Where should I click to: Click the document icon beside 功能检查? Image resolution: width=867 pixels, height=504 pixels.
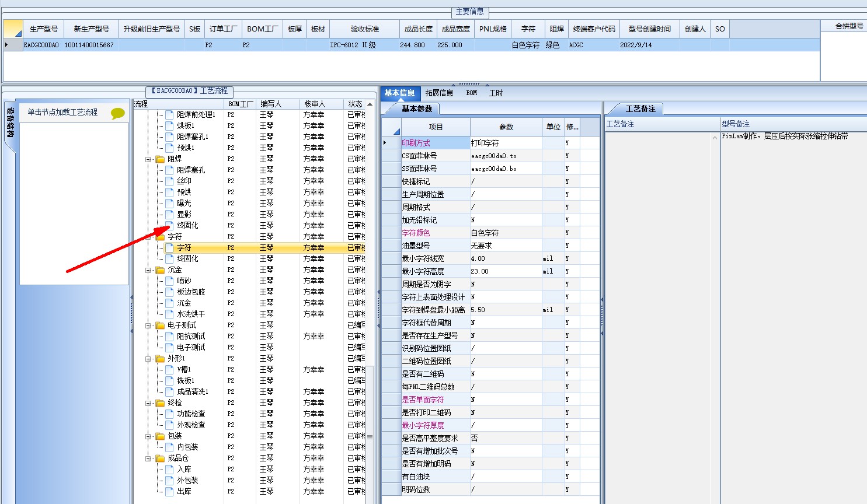click(x=169, y=414)
